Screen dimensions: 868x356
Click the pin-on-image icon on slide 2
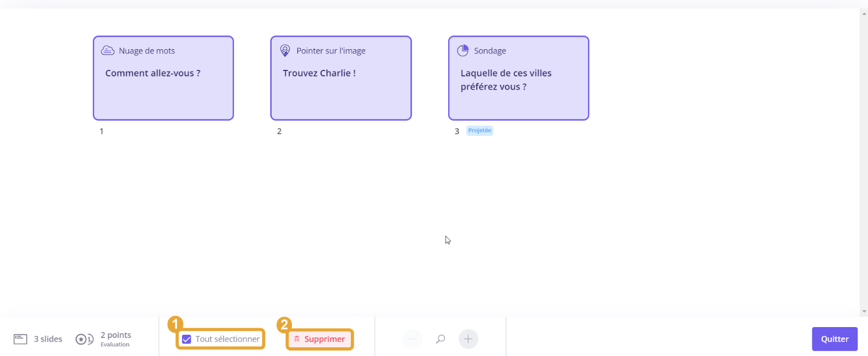click(285, 50)
